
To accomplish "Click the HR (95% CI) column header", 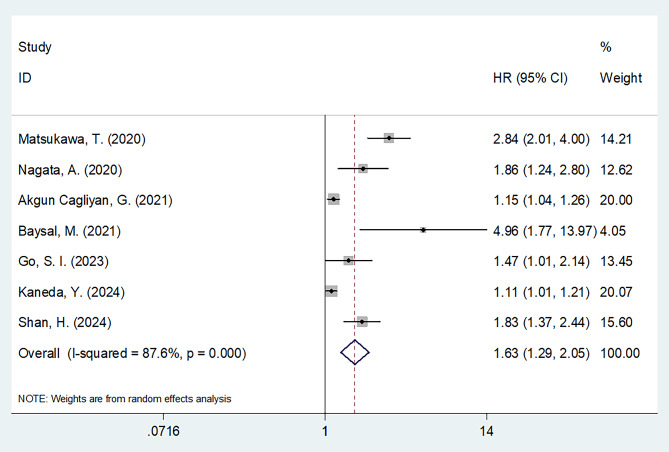I will 530,78.
